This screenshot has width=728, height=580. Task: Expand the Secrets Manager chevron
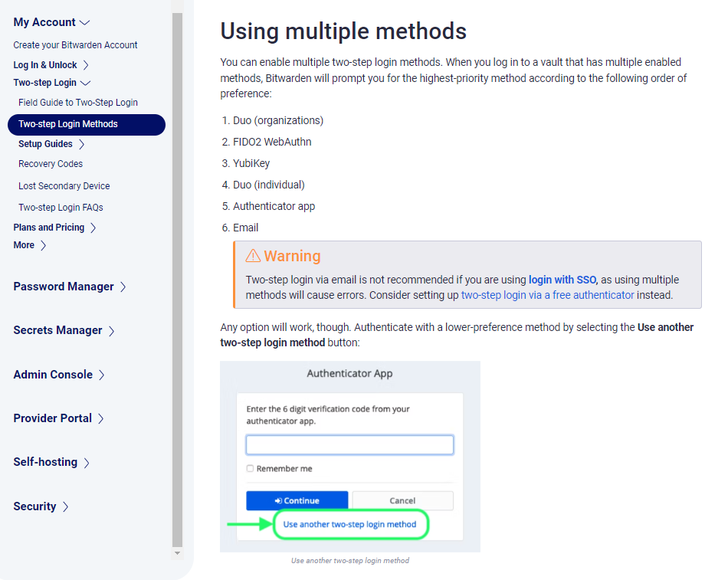pos(111,331)
